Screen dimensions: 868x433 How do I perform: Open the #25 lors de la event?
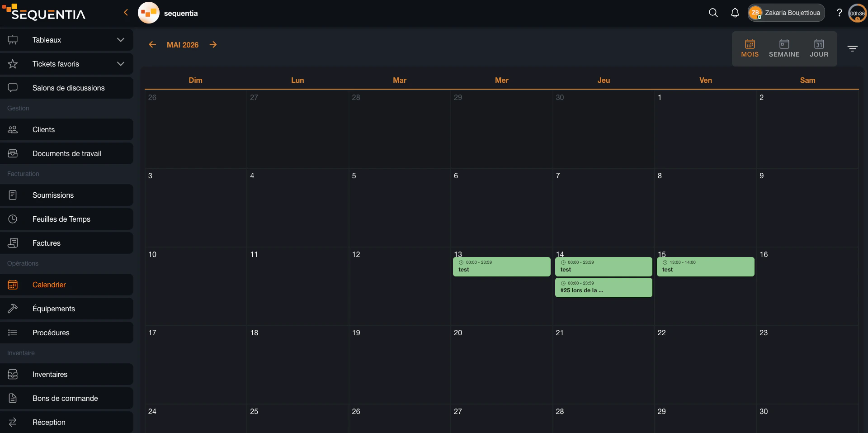click(603, 287)
